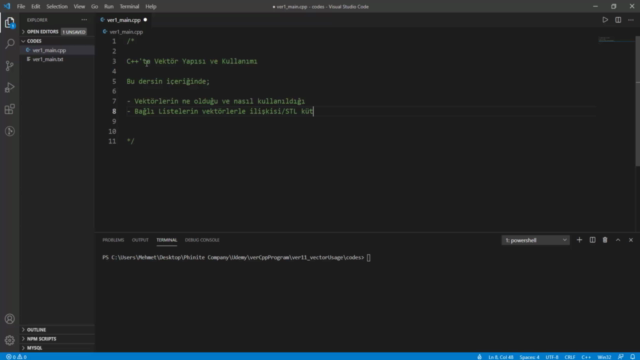Open the Source Control view
The width and height of the screenshot is (640, 360).
click(x=9, y=66)
